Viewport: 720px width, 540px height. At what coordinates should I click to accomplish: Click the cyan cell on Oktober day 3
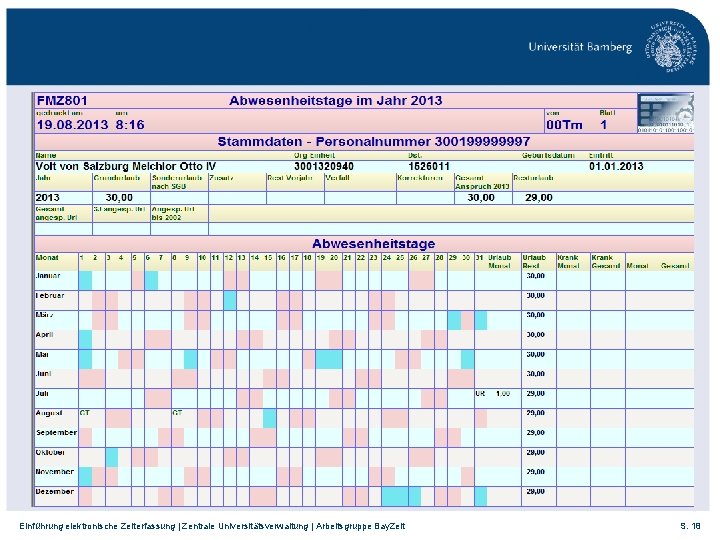[x=112, y=457]
